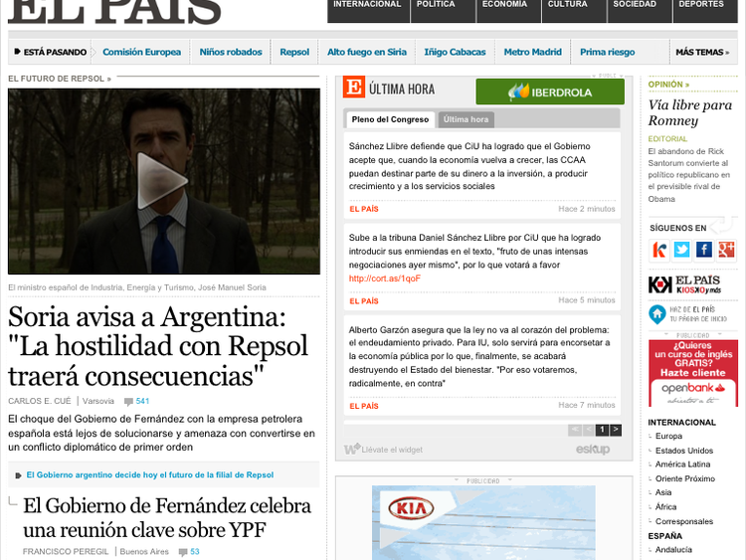This screenshot has height=560, width=746.
Task: Open link about Repsol filial future
Action: point(150,474)
